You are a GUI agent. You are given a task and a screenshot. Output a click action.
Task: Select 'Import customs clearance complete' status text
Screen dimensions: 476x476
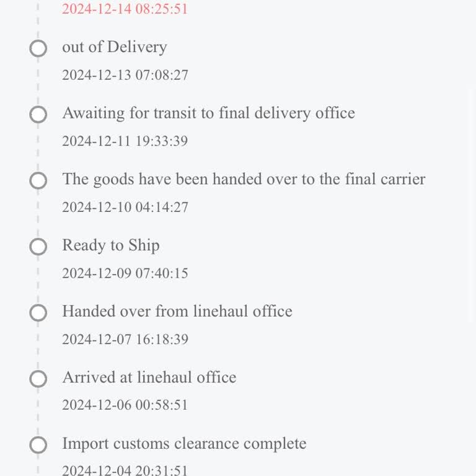coord(184,444)
